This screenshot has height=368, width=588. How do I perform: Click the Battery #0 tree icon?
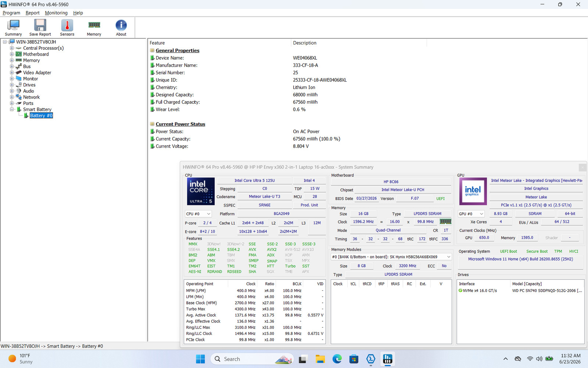pos(26,116)
